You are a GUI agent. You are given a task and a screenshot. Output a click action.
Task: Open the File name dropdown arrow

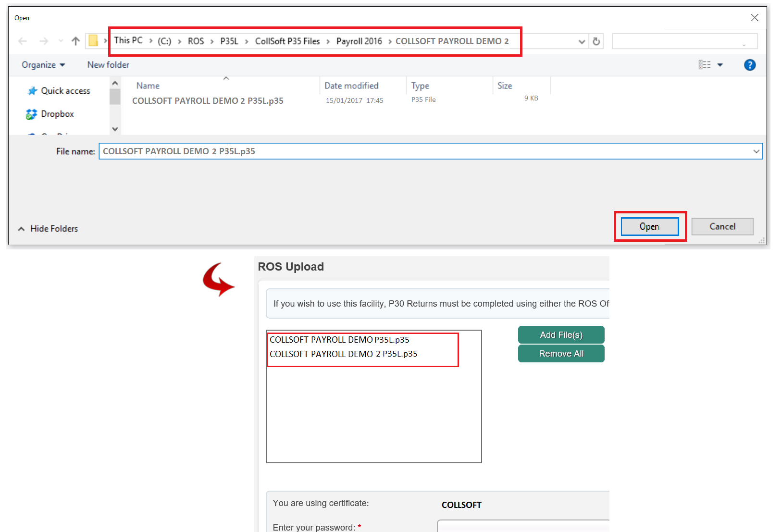pyautogui.click(x=756, y=151)
